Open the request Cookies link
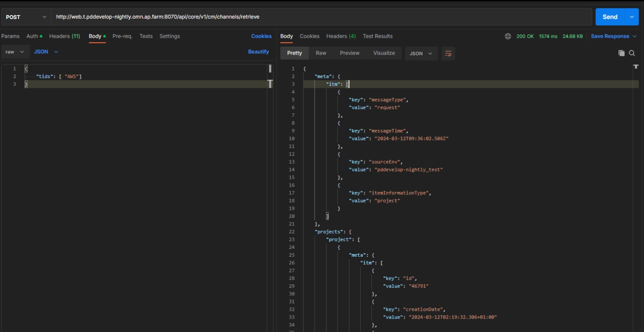The width and height of the screenshot is (644, 332). (x=261, y=36)
